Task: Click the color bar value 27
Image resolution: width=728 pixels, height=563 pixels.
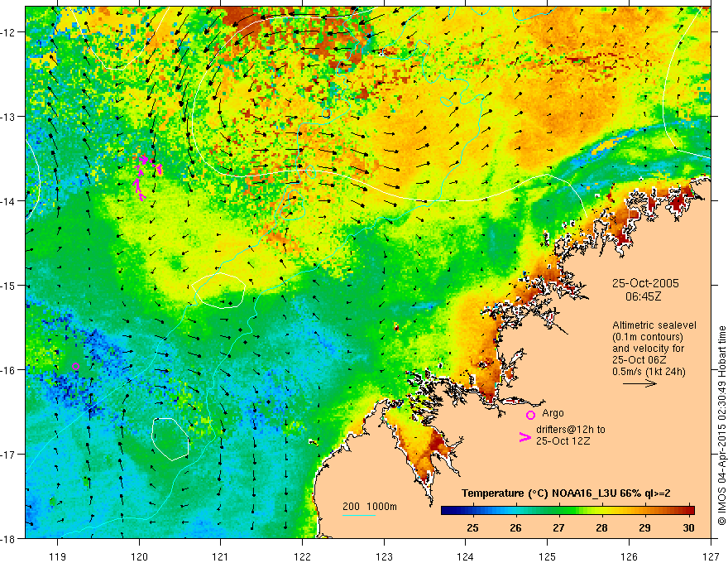Action: pos(558,527)
